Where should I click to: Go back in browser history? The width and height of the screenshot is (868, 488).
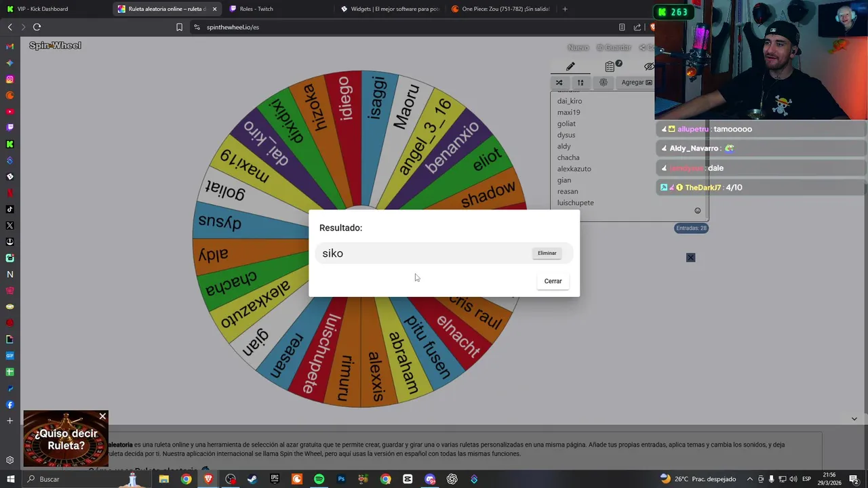pos(9,27)
